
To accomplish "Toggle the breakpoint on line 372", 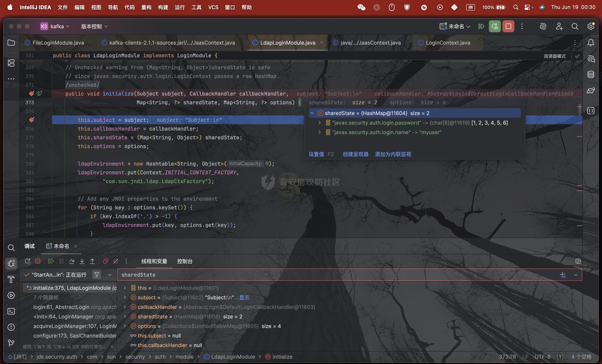I will [31, 94].
